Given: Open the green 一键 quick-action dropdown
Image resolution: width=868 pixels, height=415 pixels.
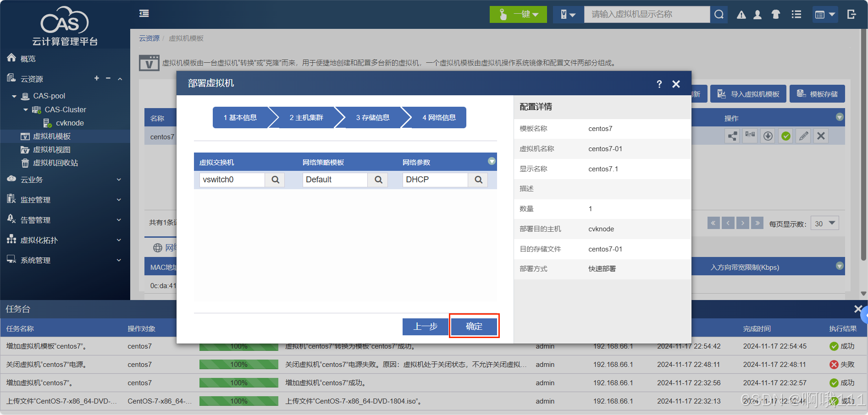Looking at the screenshot, I should coord(518,14).
